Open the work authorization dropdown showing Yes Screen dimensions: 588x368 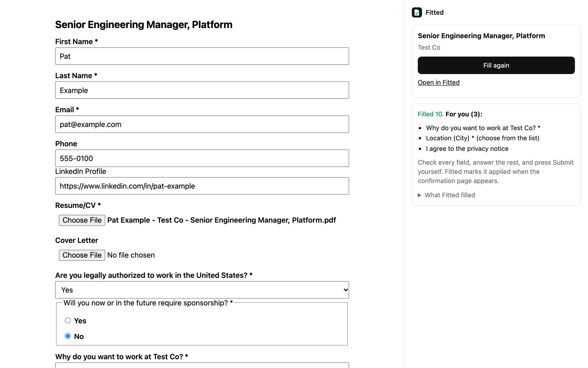pos(202,290)
